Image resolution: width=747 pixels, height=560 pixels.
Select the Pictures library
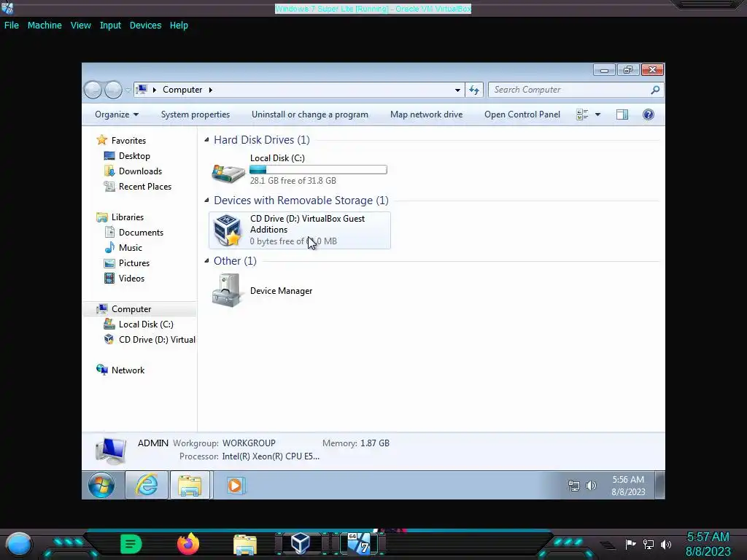point(134,262)
